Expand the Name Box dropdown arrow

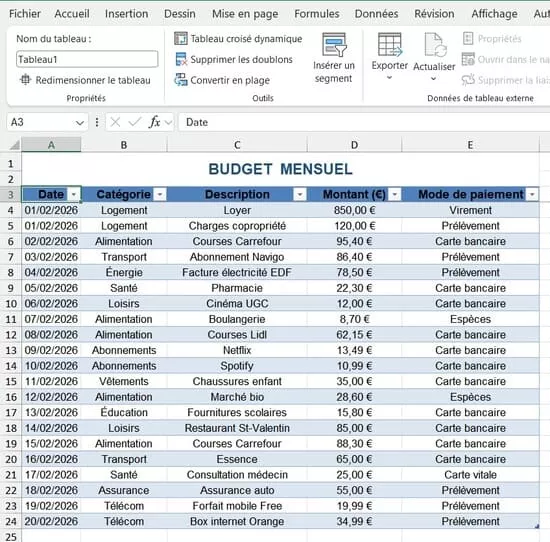coord(80,123)
